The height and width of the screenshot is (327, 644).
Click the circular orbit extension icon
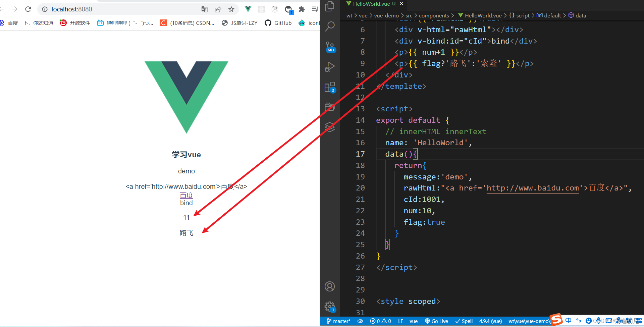coord(275,9)
